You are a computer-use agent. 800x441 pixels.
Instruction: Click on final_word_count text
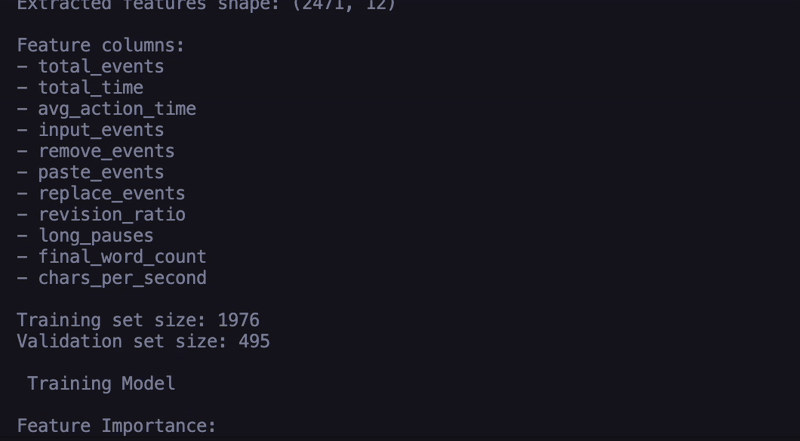[122, 257]
